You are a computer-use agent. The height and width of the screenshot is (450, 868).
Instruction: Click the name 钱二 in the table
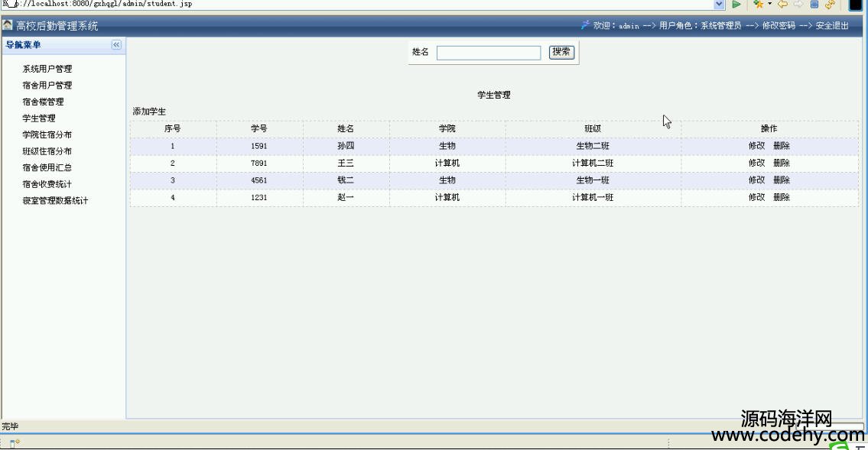(346, 180)
